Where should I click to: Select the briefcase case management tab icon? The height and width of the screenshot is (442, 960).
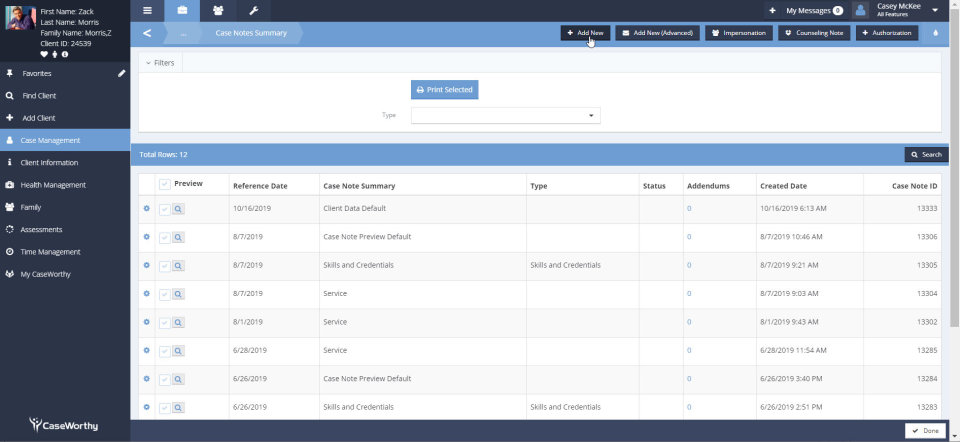pos(182,10)
